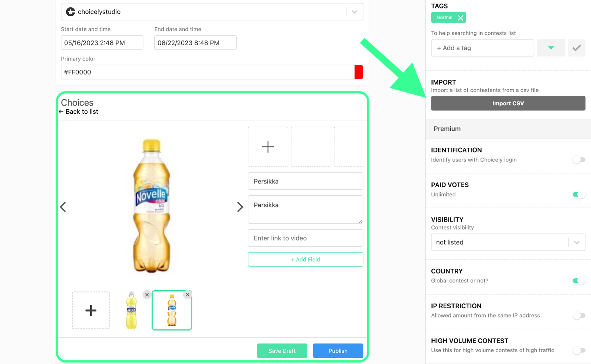
Task: Select the Premium section header
Action: tap(508, 129)
